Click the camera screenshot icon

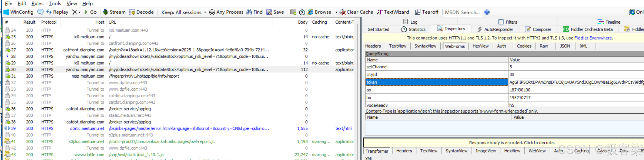[293, 12]
